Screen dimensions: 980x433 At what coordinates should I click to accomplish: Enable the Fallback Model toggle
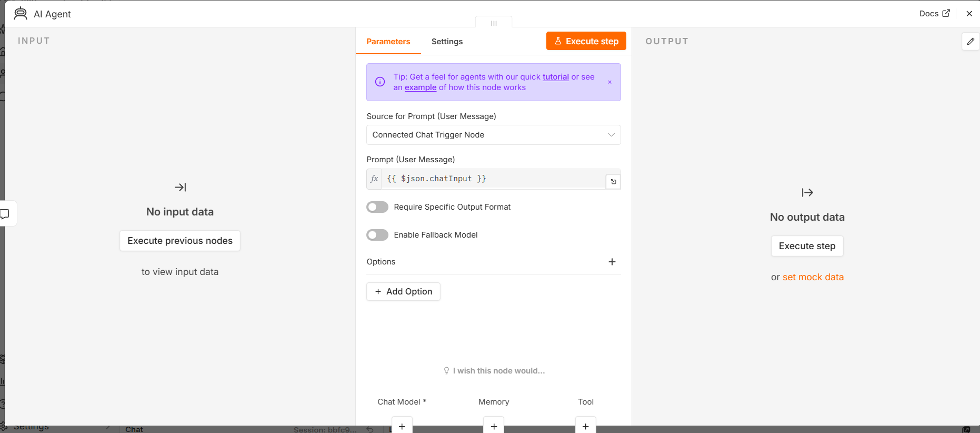click(377, 235)
